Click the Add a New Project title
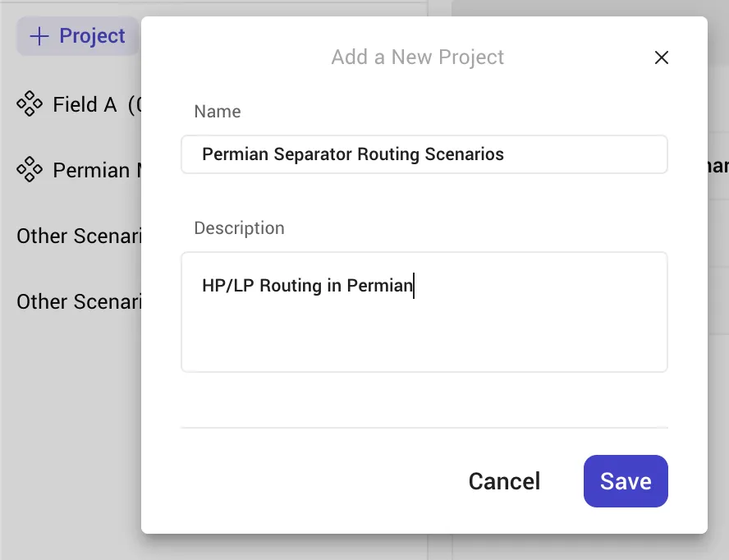Screen dimensions: 729x560 point(418,57)
